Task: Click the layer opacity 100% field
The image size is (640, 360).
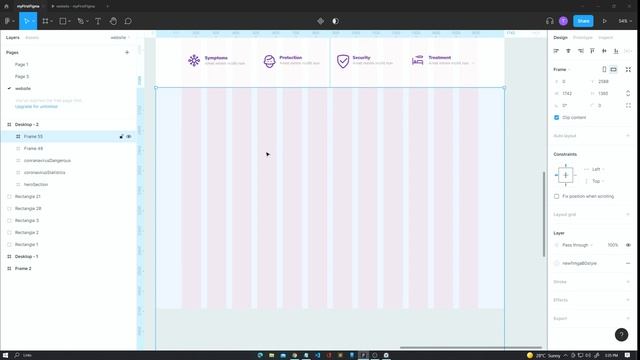Action: [613, 245]
